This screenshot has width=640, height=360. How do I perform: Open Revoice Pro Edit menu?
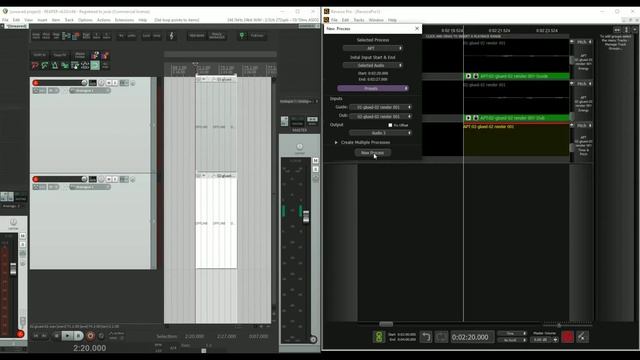[345, 20]
